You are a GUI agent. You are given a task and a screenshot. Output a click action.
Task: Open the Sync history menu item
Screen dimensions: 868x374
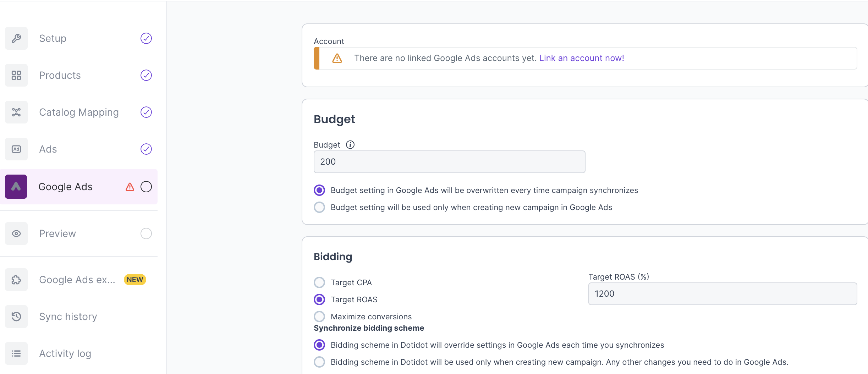click(68, 317)
